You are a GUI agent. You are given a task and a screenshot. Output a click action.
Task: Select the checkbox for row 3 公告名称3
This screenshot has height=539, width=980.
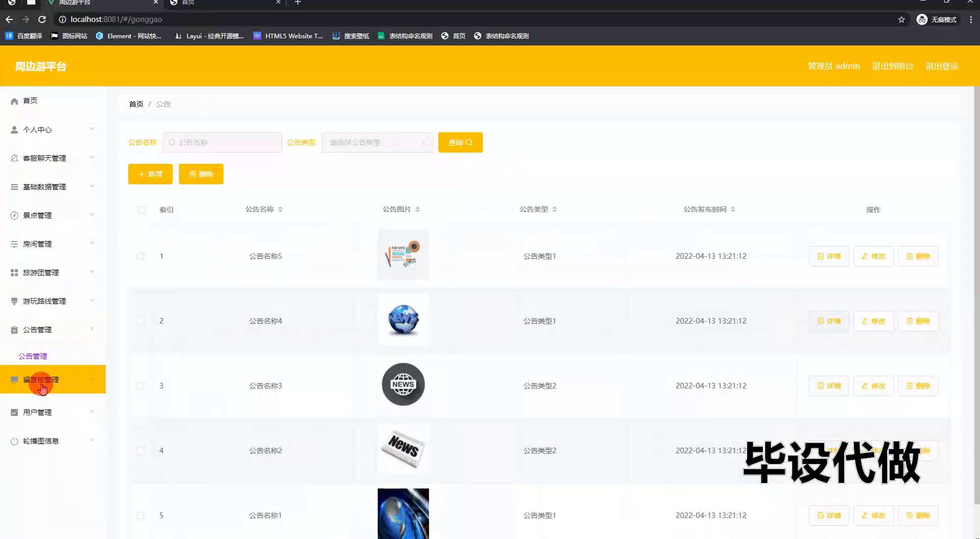pyautogui.click(x=140, y=386)
